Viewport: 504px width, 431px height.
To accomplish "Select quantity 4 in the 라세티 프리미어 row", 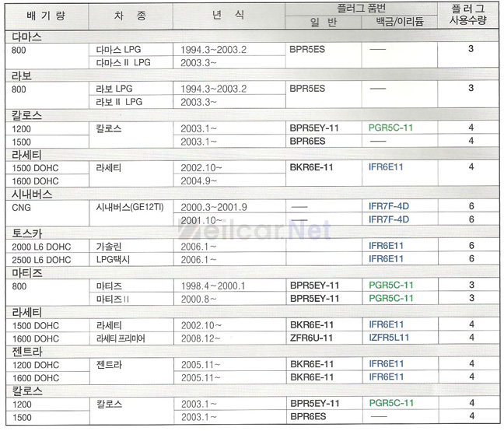I will [x=471, y=338].
